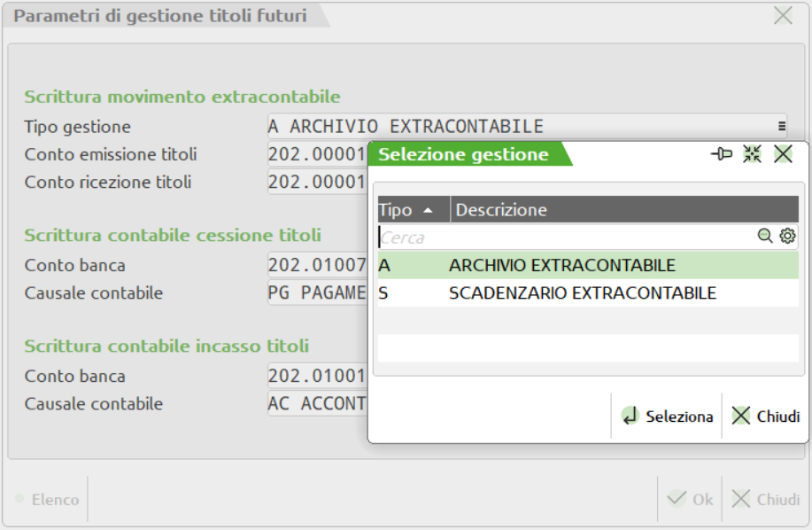Click Conto banca field under cessione titoli
This screenshot has height=530, width=812.
[317, 265]
